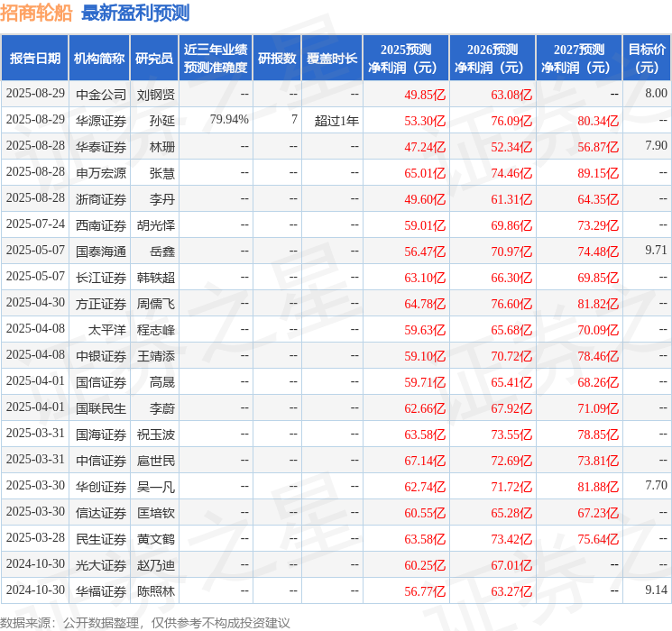This screenshot has width=672, height=631.
Task: Click 89.15亿 in the 申万宏源 row
Action: 598,173
